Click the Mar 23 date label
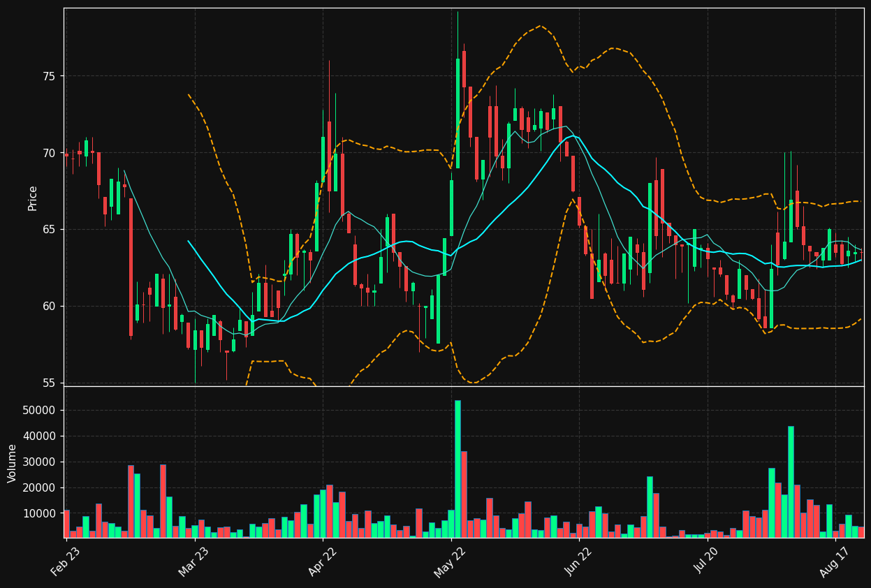871x588 pixels. (x=193, y=562)
